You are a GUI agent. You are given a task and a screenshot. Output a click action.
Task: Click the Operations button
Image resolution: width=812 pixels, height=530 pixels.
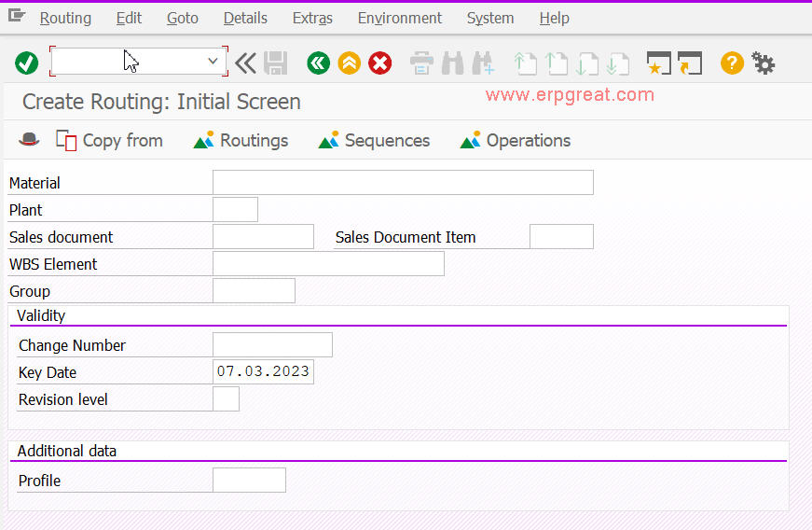coord(516,140)
